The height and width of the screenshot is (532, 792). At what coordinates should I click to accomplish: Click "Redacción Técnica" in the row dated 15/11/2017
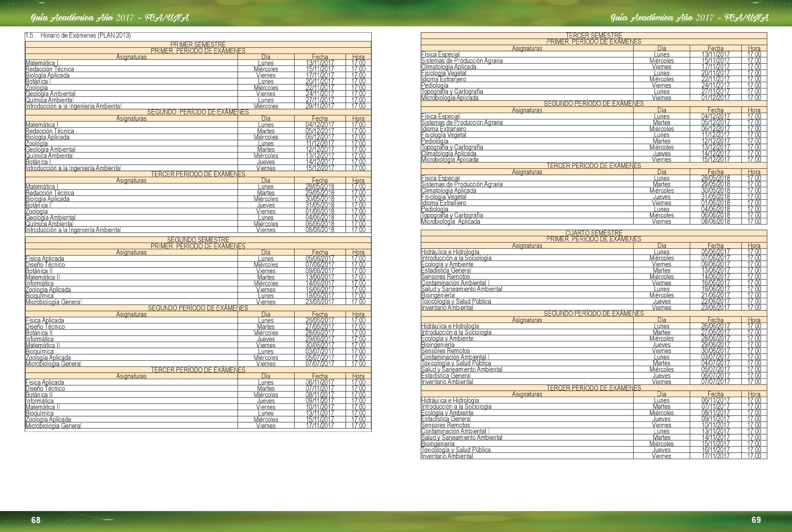[49, 69]
